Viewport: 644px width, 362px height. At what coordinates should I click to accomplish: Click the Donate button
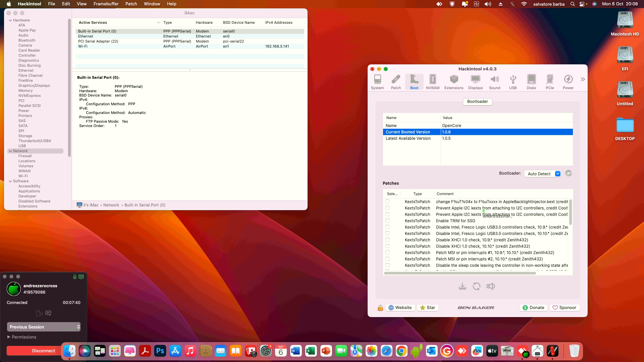(534, 308)
